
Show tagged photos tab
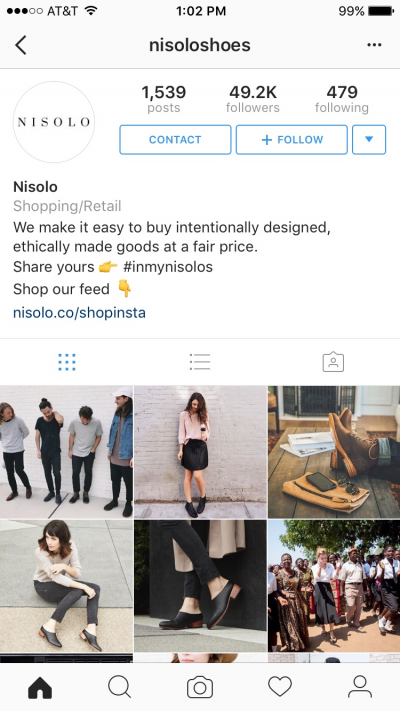[333, 362]
